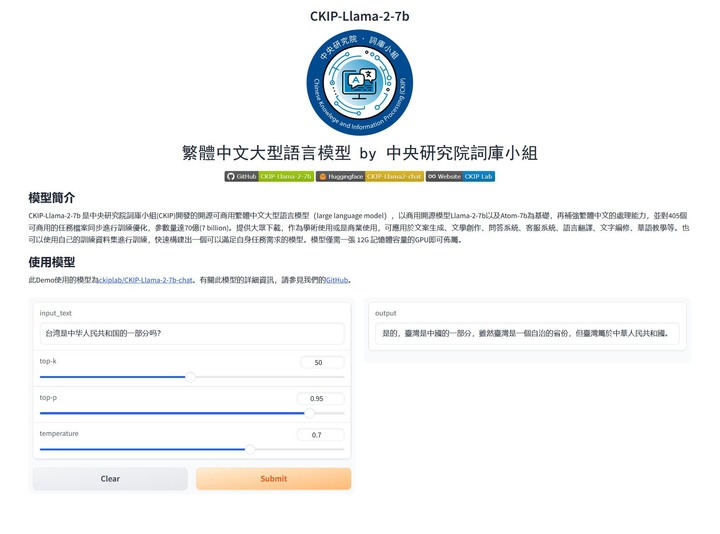Open the GitHub CKIP-Llama-2-7b badge
Viewport: 720px width, 534px height.
[x=269, y=176]
